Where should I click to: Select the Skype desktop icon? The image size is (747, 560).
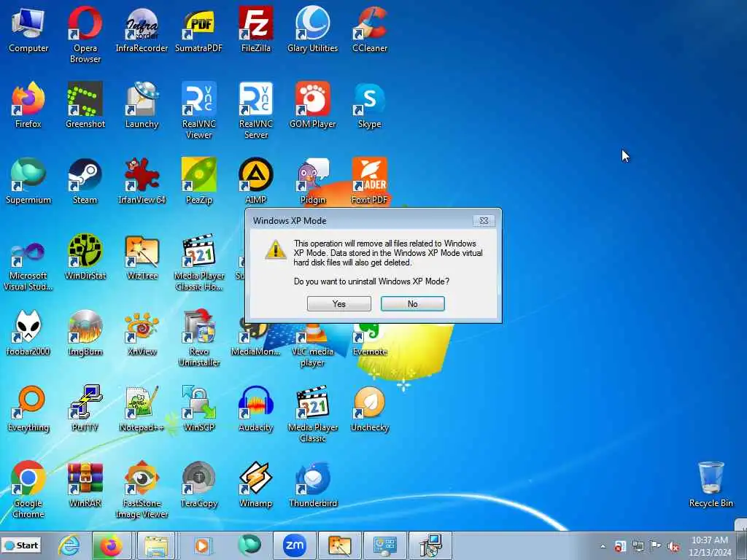(370, 105)
